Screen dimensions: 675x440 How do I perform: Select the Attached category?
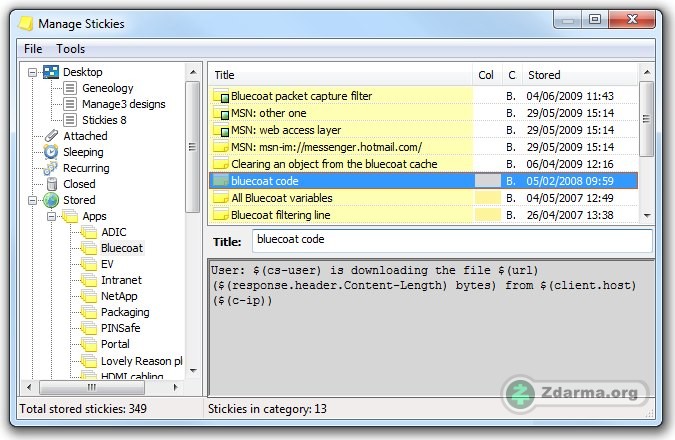pyautogui.click(x=85, y=136)
